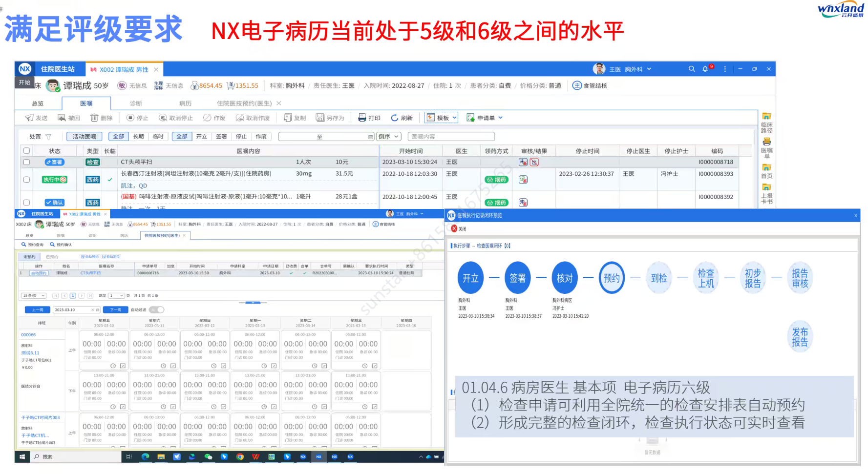Click 自动预约 button in appointment row
The width and height of the screenshot is (868, 474).
coord(39,273)
